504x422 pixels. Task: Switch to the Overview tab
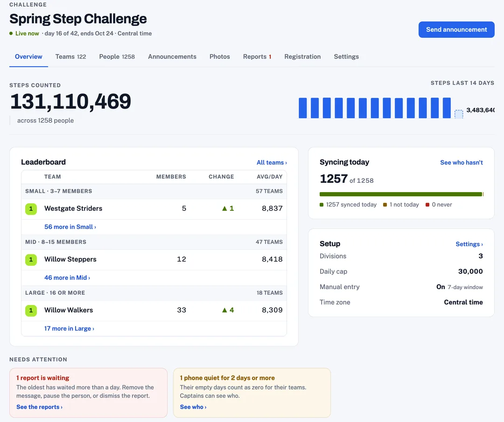tap(28, 56)
